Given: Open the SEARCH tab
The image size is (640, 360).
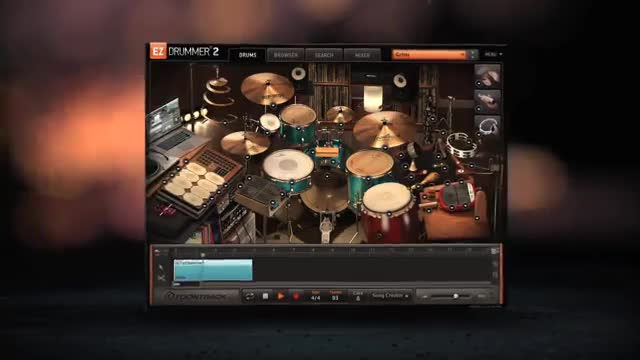Looking at the screenshot, I should [324, 55].
